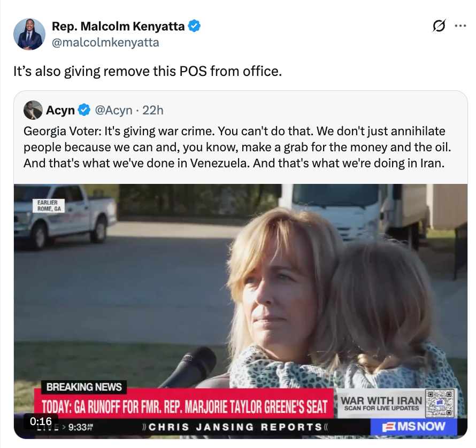The image size is (476, 448).
Task: Click the blue verified badge beside Kenyatta
Action: pyautogui.click(x=194, y=26)
